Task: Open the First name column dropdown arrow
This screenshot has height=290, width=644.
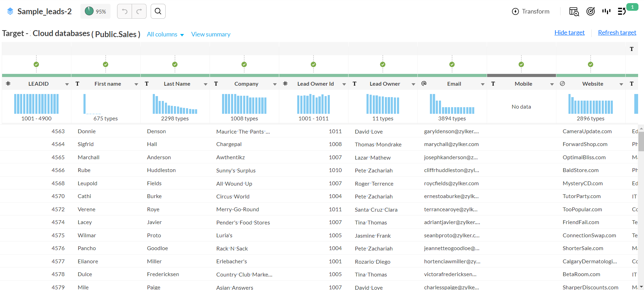Action: pos(136,84)
